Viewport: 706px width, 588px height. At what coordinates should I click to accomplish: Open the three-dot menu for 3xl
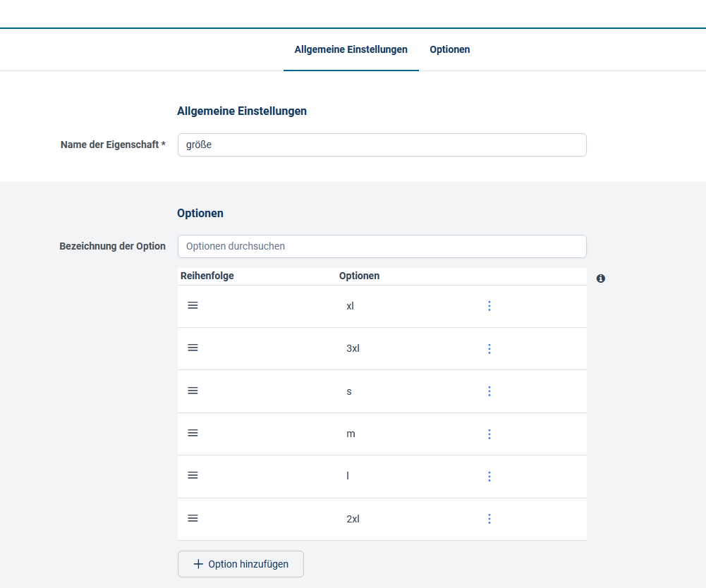pyautogui.click(x=489, y=349)
